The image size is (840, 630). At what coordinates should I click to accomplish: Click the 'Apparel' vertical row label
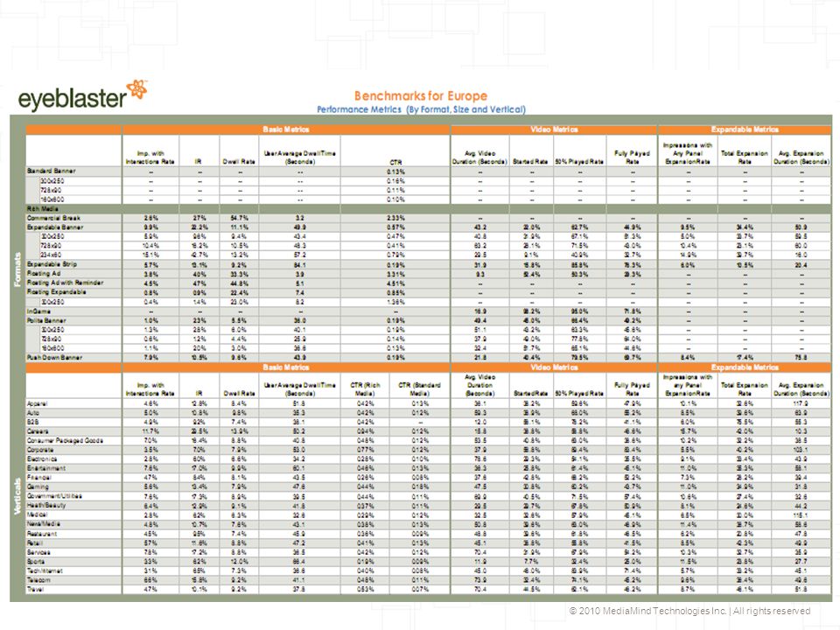(37, 403)
